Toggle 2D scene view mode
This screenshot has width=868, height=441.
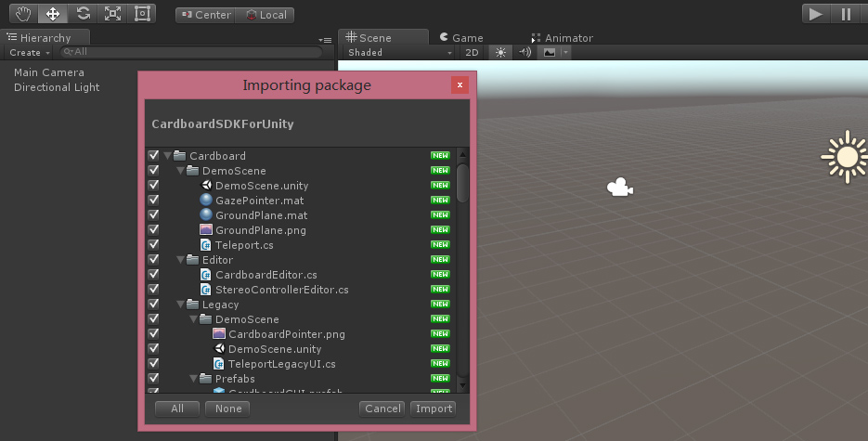pyautogui.click(x=472, y=53)
